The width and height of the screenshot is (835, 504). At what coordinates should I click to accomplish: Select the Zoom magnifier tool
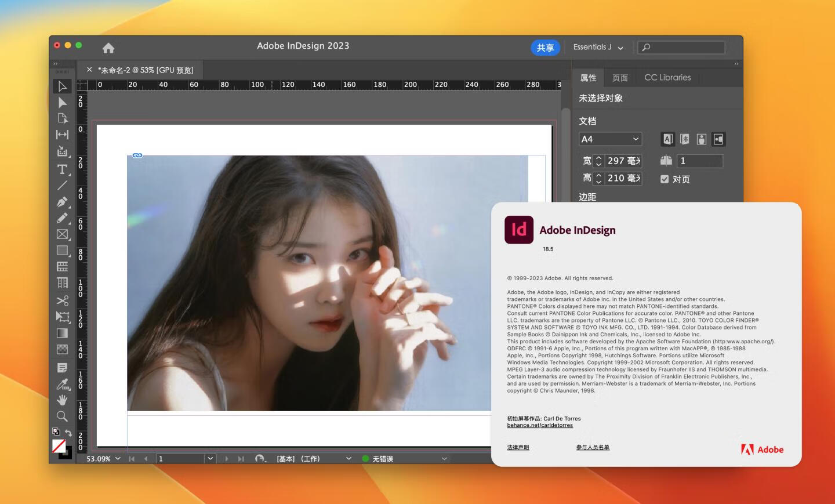click(x=62, y=416)
